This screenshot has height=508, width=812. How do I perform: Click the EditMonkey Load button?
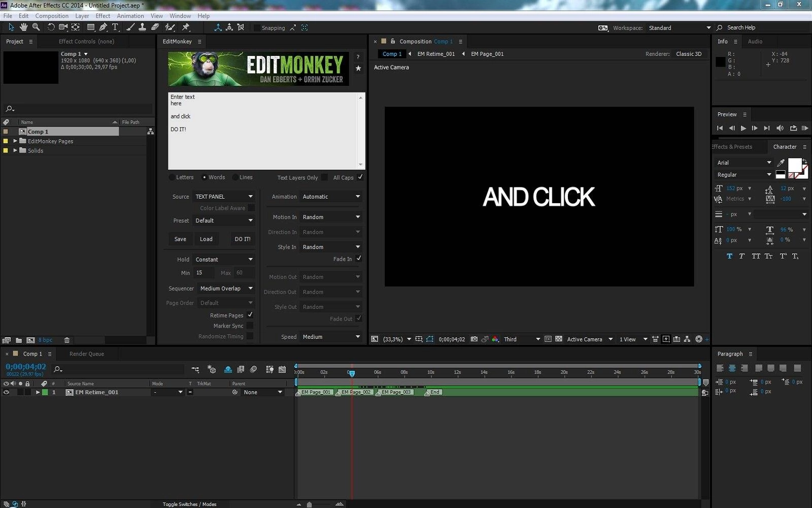tap(206, 239)
